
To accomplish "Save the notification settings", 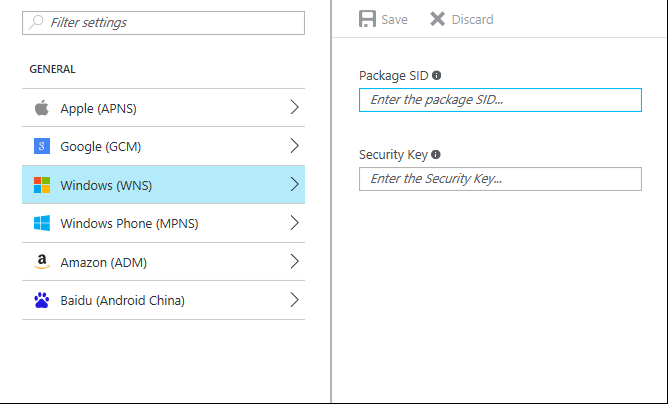I will tap(383, 19).
